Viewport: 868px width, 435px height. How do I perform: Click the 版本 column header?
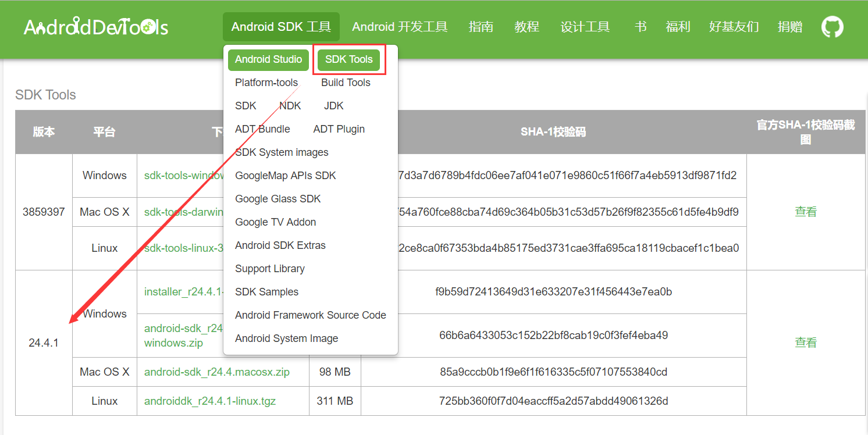44,132
